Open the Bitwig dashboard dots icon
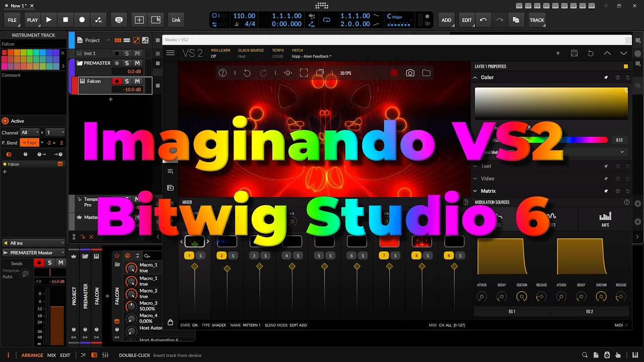Image resolution: width=644 pixels, height=362 pixels. click(x=321, y=6)
